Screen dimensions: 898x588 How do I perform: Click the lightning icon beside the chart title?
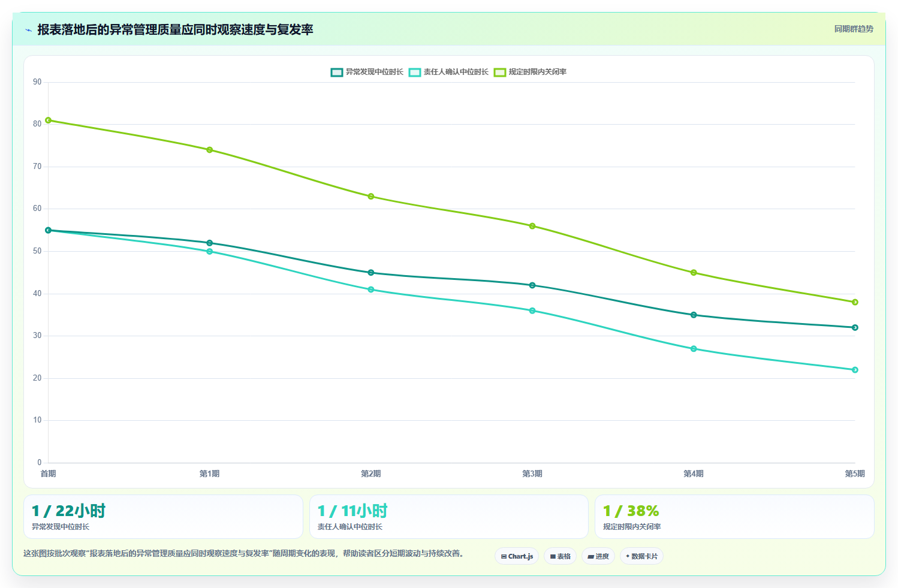tap(28, 30)
